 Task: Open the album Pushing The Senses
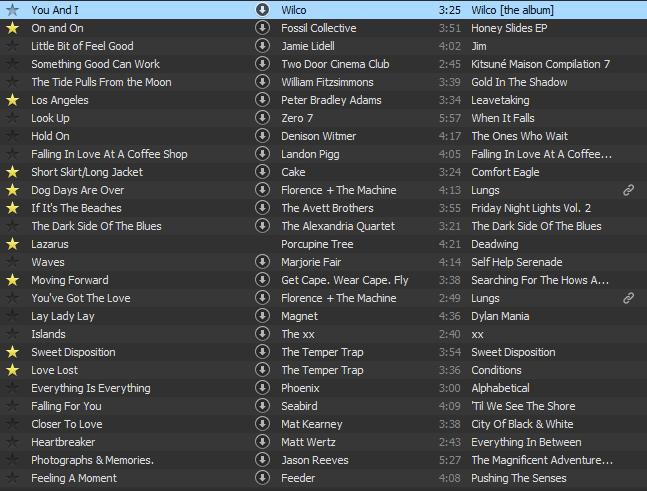click(x=519, y=478)
